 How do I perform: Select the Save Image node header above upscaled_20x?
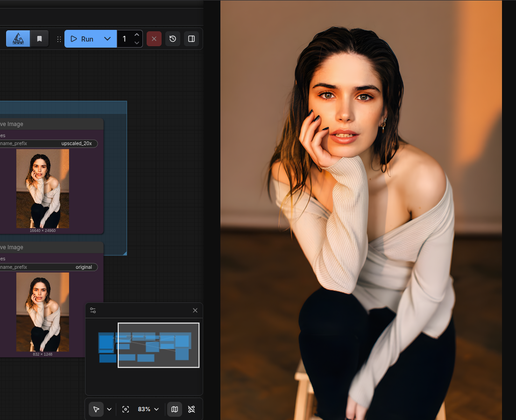click(52, 124)
